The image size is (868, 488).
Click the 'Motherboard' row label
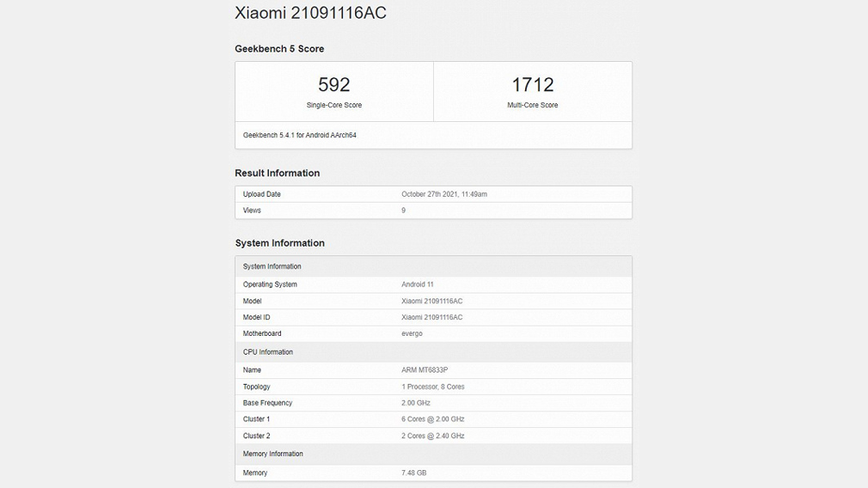pos(262,333)
